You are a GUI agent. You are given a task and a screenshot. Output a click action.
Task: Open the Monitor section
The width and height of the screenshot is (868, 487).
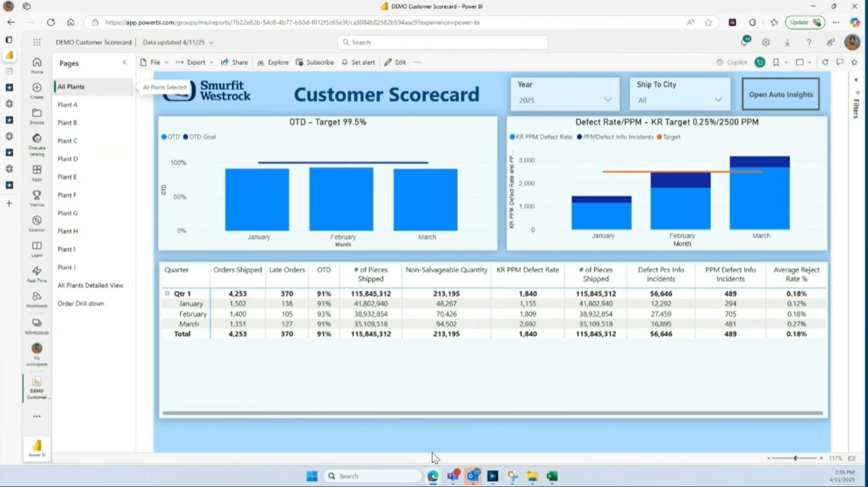[37, 223]
